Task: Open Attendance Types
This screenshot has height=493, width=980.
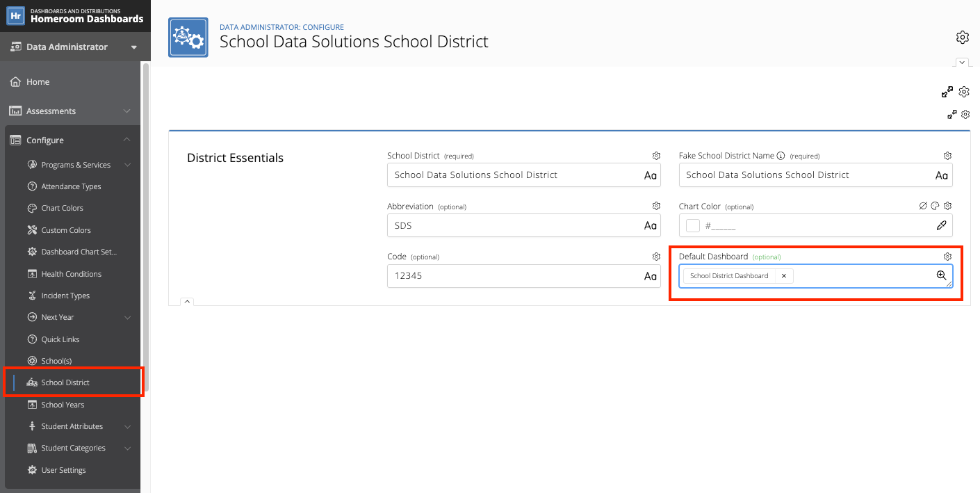Action: [x=71, y=186]
